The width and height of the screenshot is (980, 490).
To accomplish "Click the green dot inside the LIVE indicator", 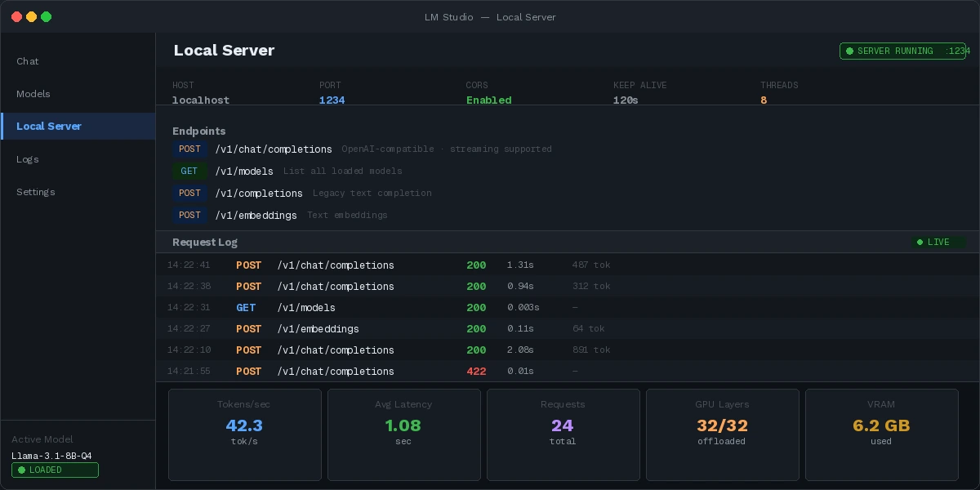I will pos(920,242).
